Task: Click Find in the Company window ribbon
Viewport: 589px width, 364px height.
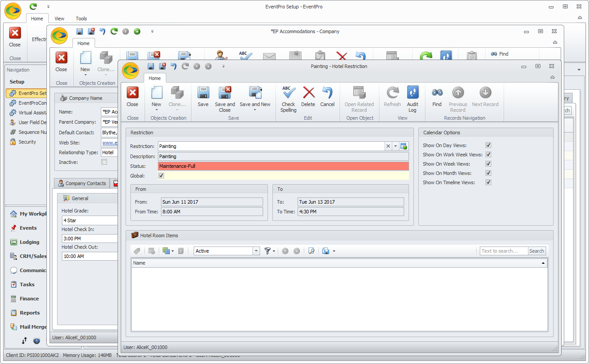Action: 500,54
